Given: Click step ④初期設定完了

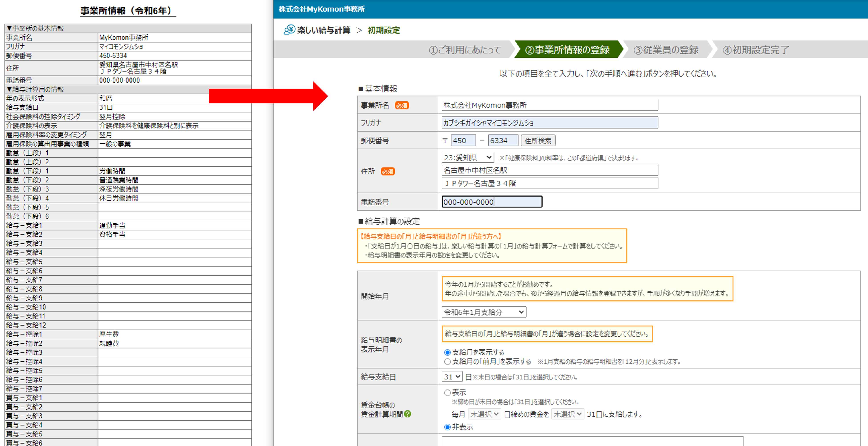Looking at the screenshot, I should coord(755,50).
